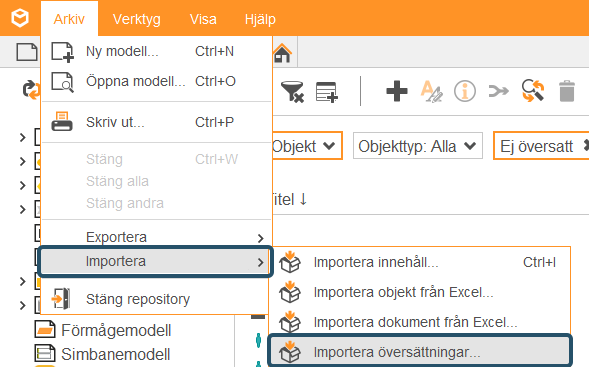589x367 pixels.
Task: Click the Importera objekt från Excel box icon
Action: point(290,291)
